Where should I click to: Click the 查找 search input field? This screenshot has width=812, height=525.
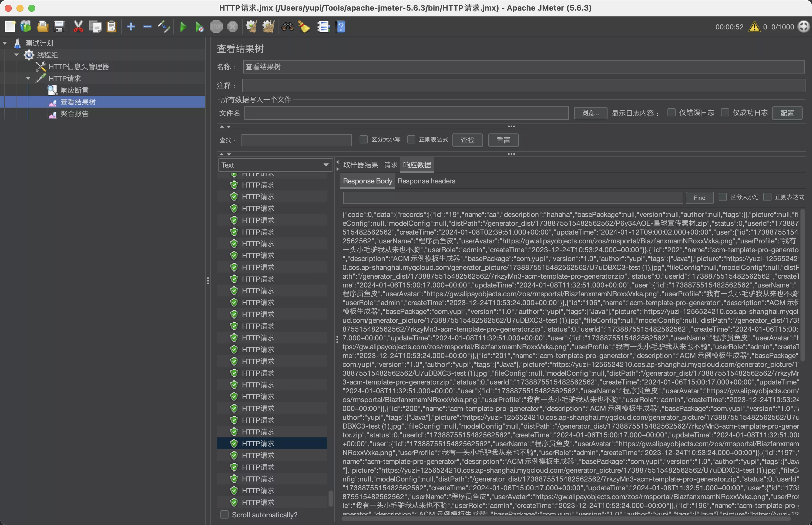point(296,140)
